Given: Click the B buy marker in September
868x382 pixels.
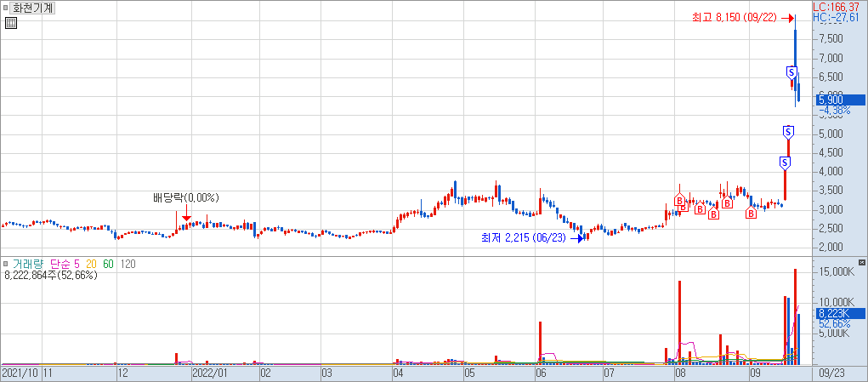Looking at the screenshot, I should coord(752,214).
